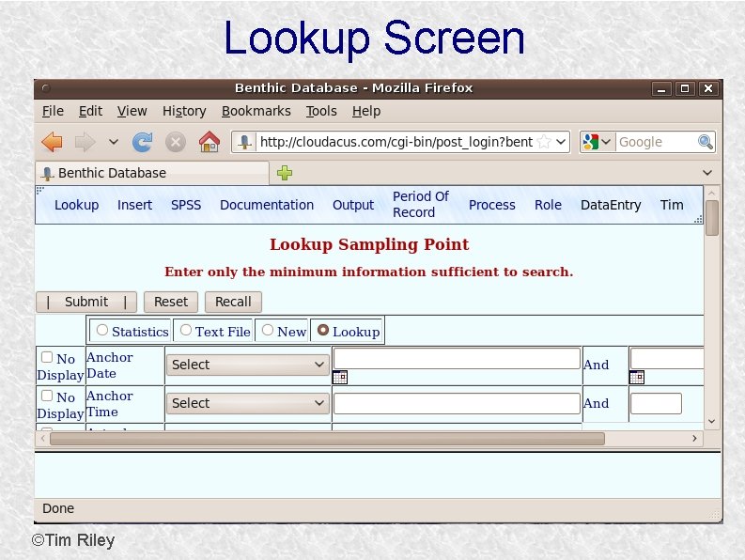
Task: Open the Documentation navigation link
Action: [267, 205]
